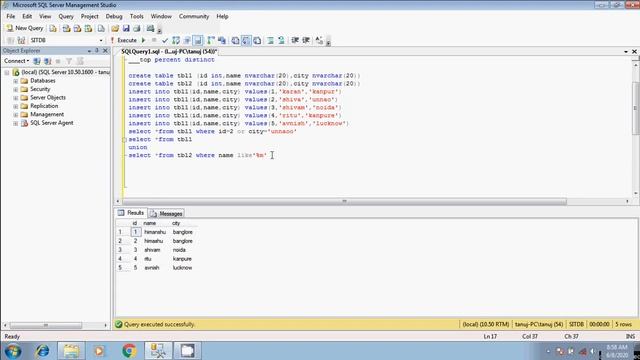640x360 pixels.
Task: Click the New Query button
Action: tap(24, 28)
